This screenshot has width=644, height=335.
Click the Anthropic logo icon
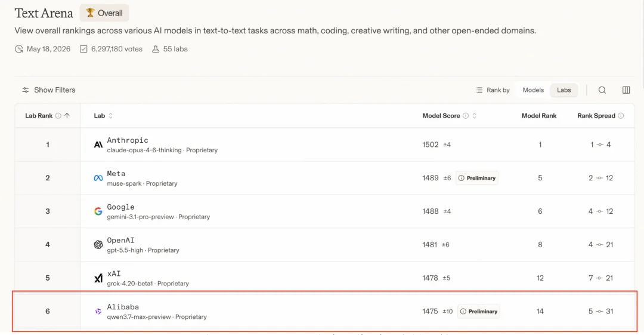[98, 145]
